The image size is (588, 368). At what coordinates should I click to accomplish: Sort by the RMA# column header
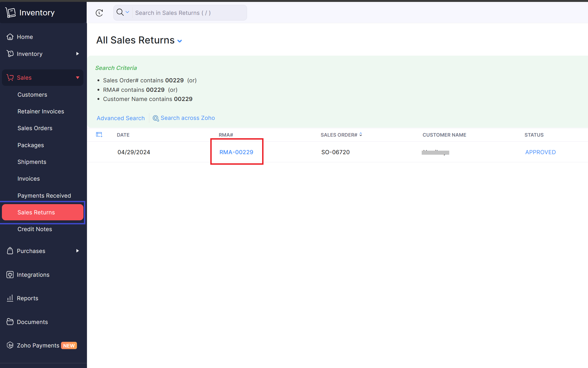[x=226, y=135]
